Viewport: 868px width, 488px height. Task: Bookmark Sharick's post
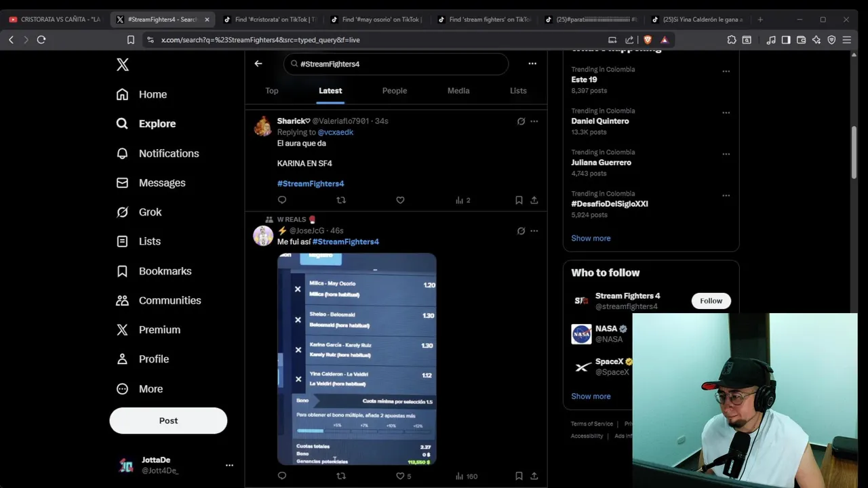(519, 200)
